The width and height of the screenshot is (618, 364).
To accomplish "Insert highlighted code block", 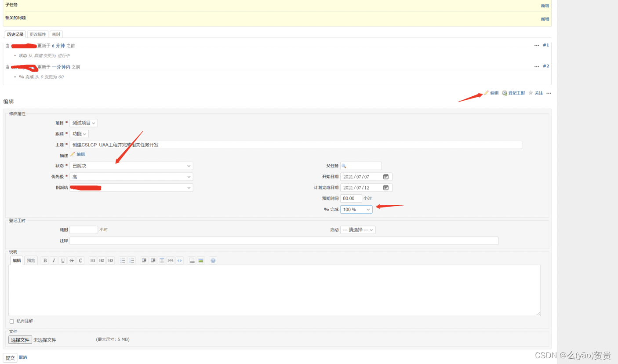I will point(180,261).
